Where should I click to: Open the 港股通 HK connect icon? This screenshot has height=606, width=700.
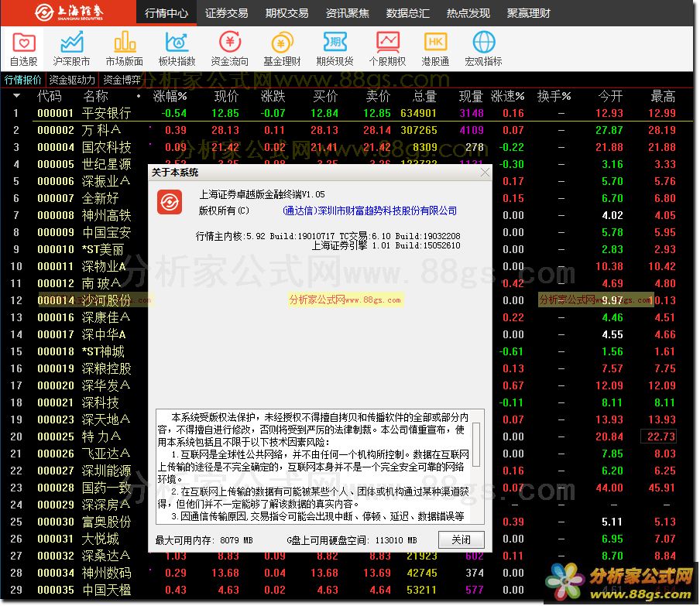(x=435, y=49)
